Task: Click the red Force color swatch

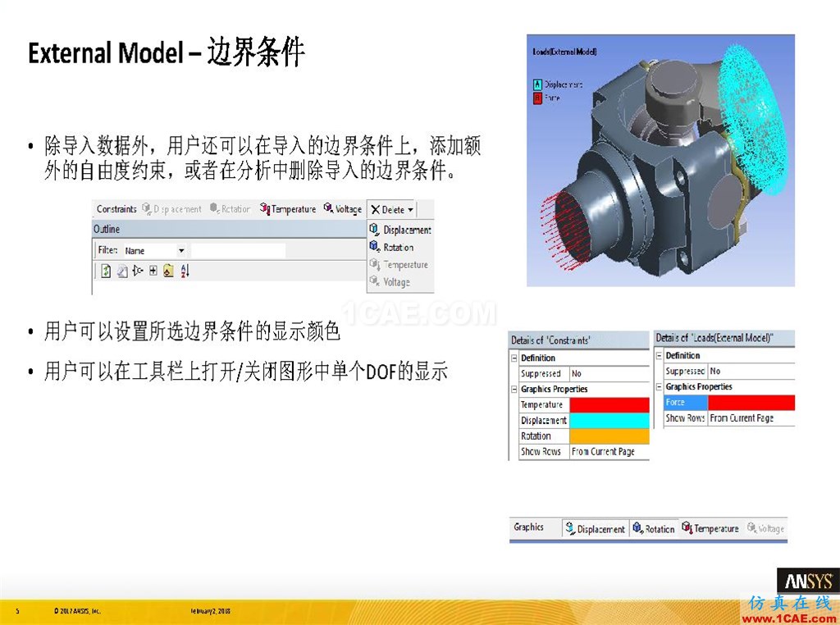Action: click(751, 402)
